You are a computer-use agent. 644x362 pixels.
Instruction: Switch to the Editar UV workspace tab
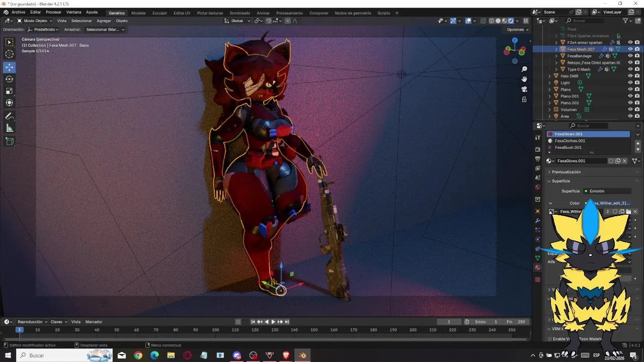(182, 13)
